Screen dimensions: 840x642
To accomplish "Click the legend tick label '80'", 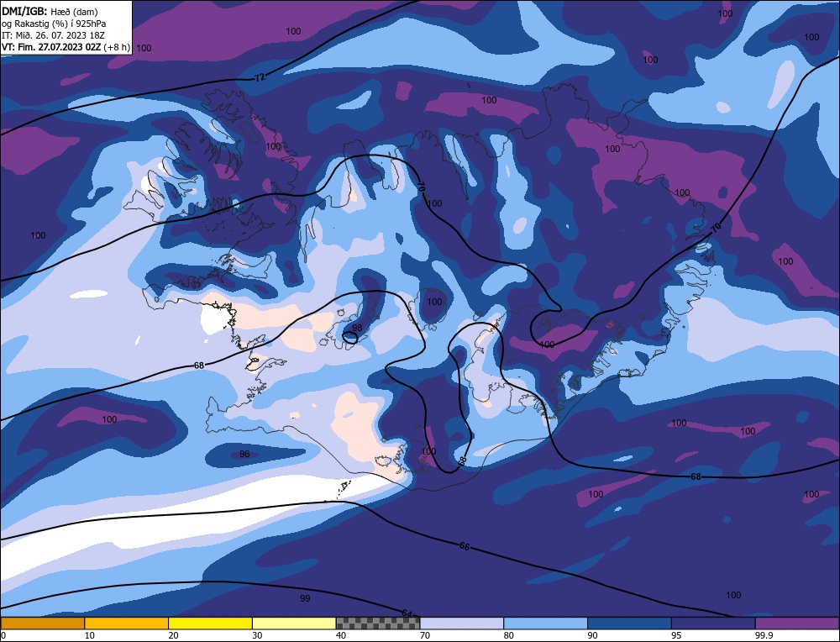I will pyautogui.click(x=509, y=635).
